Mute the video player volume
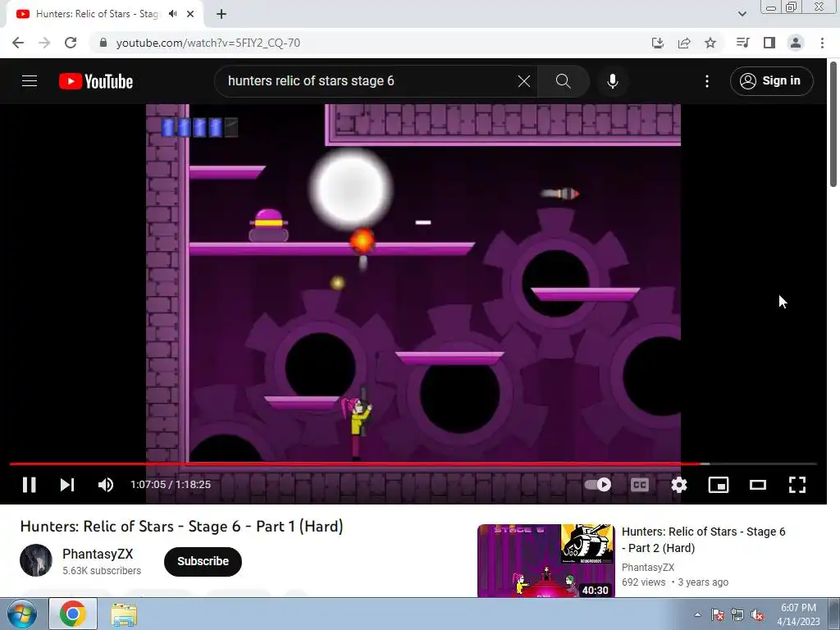The image size is (840, 630). (x=106, y=485)
